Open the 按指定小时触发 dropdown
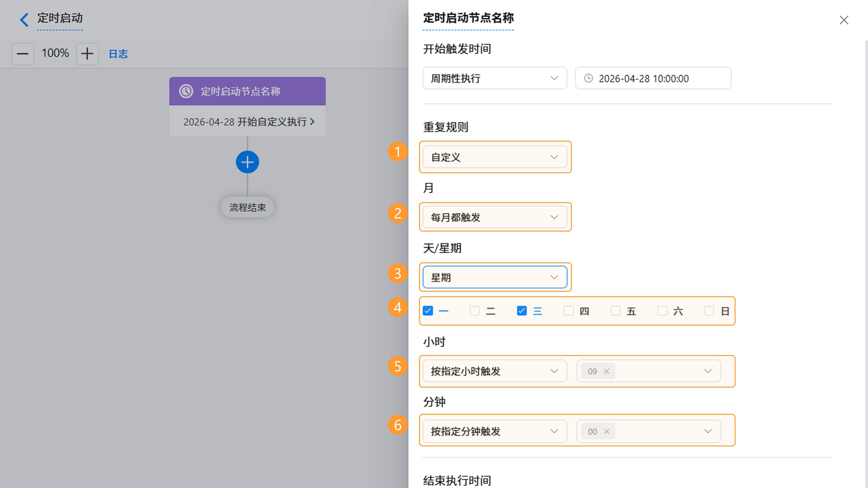868x488 pixels. click(x=495, y=371)
